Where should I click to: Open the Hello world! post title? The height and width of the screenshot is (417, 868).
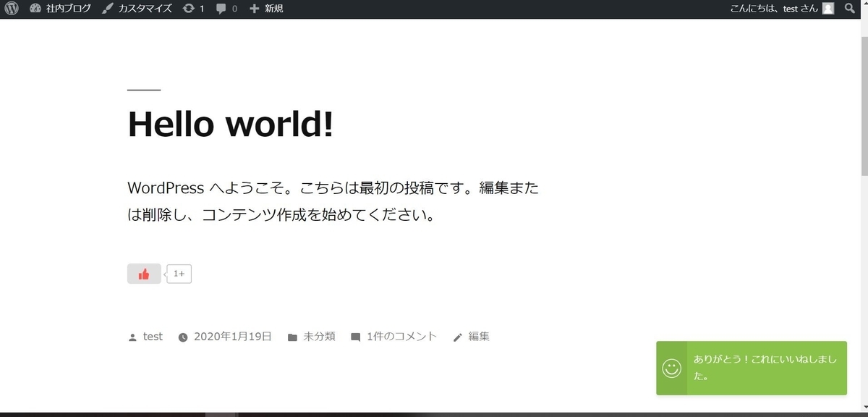tap(230, 124)
